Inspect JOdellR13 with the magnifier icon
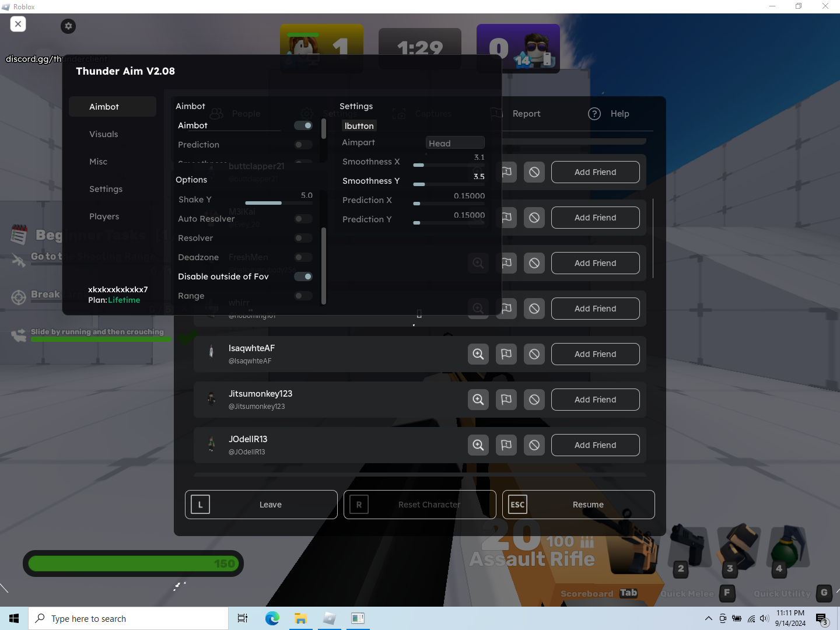The width and height of the screenshot is (840, 630). pyautogui.click(x=478, y=445)
